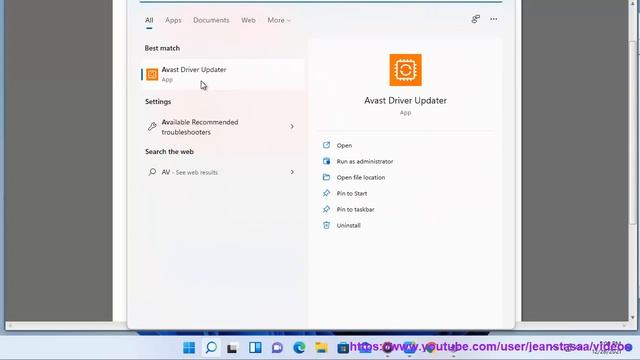The image size is (640, 360).
Task: Expand Available Recommended troubleshooters chevron
Action: click(x=292, y=127)
